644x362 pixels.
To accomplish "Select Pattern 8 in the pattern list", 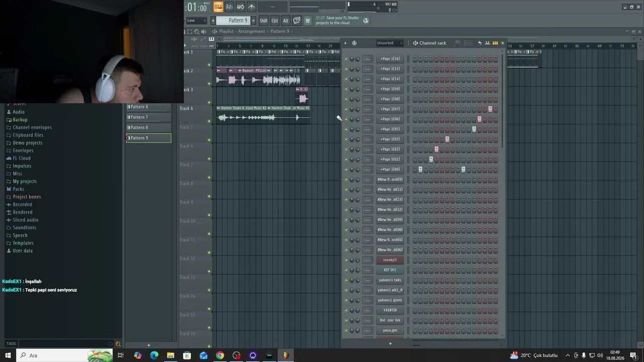I will (x=148, y=128).
